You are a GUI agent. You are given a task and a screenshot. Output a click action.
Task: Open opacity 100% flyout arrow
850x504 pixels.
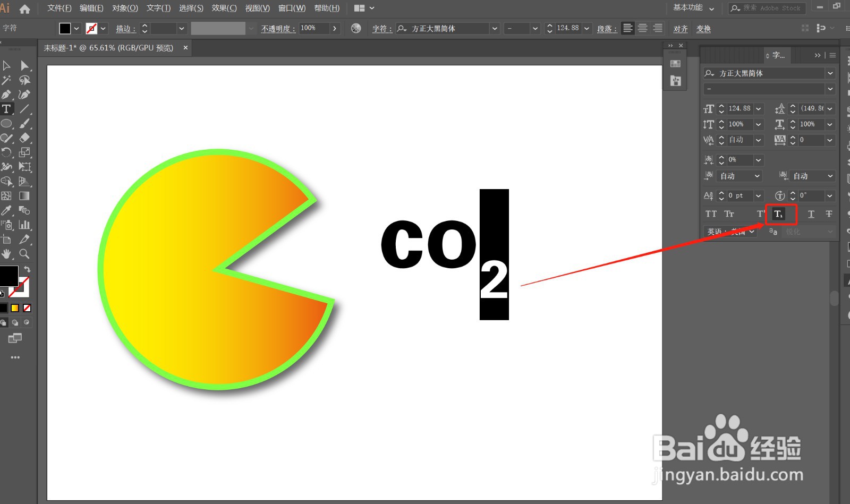click(x=335, y=28)
